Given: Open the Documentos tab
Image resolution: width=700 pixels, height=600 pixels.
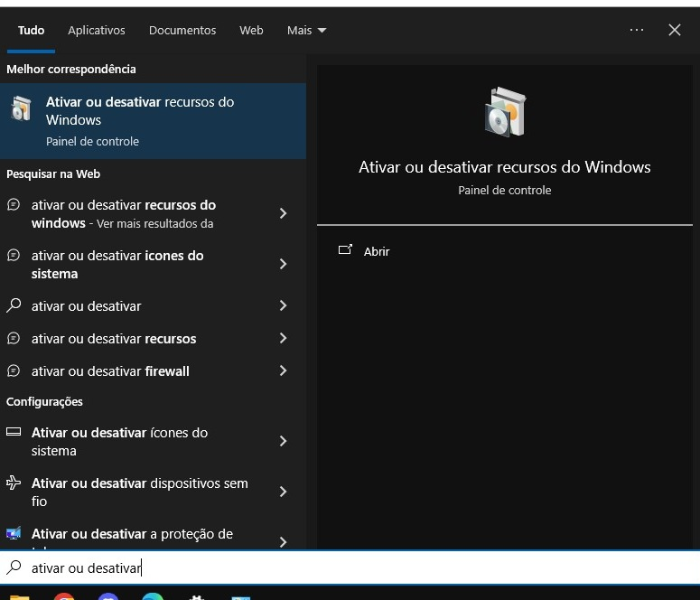Looking at the screenshot, I should click(182, 31).
